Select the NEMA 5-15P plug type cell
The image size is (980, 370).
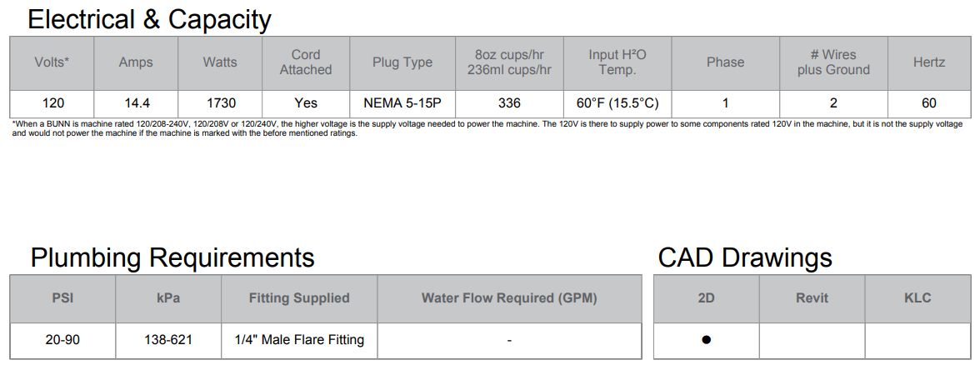[402, 103]
